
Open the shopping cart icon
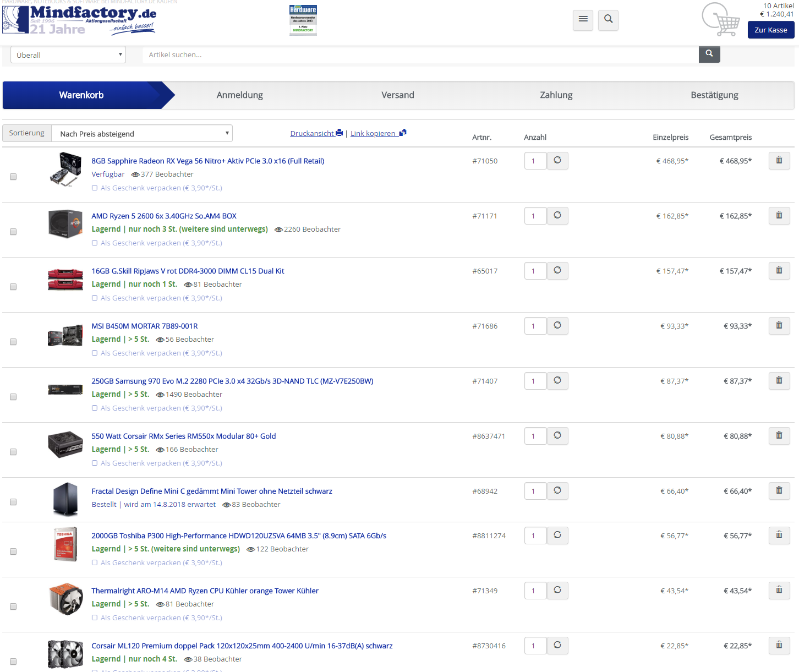[x=721, y=20]
